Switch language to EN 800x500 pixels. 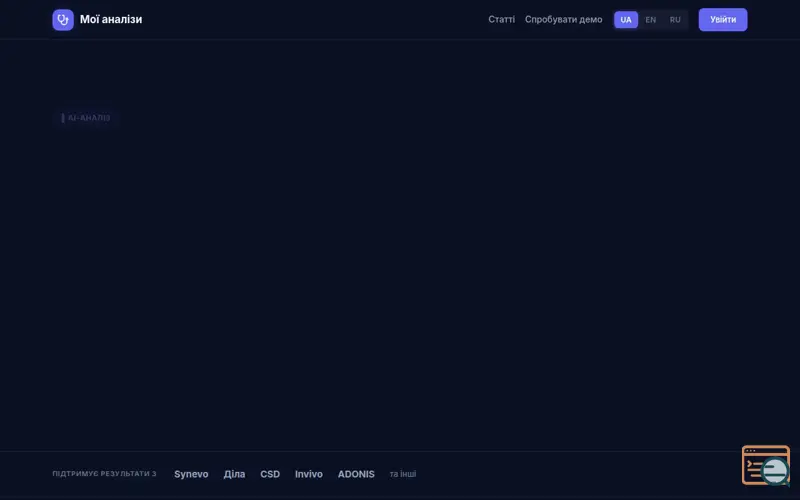651,20
